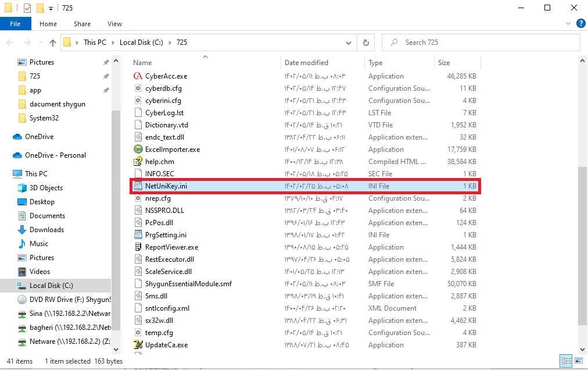588x370 pixels.
Task: Open the Quick Access Toolbar customize dropdown
Action: [51, 8]
